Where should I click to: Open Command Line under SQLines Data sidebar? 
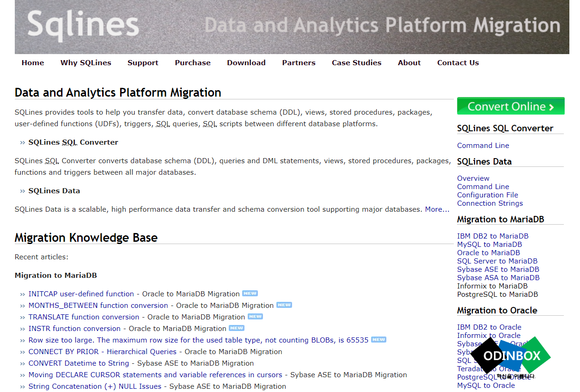click(x=483, y=187)
